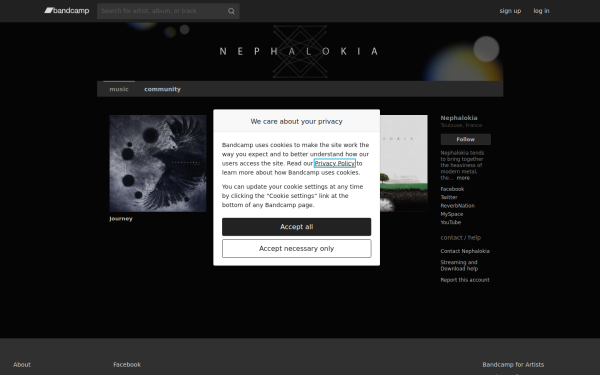Open the About footer link
This screenshot has height=375, width=600.
pos(22,365)
